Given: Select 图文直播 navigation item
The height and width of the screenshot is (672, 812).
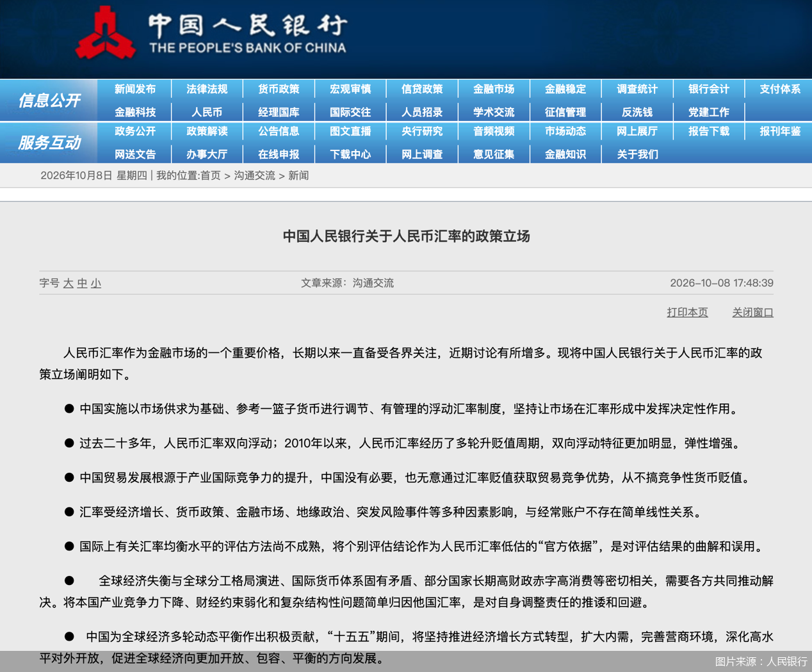Looking at the screenshot, I should coord(350,131).
